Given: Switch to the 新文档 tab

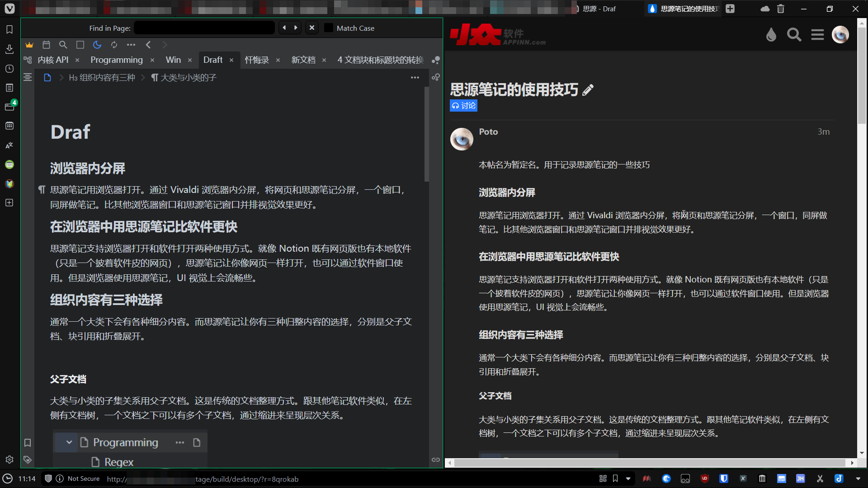Looking at the screenshot, I should [x=303, y=60].
